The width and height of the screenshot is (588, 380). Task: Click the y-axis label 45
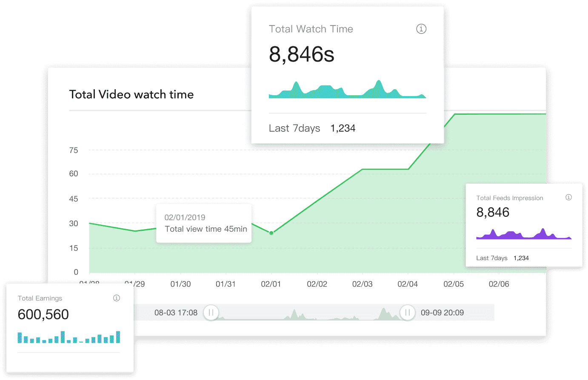[x=74, y=199]
